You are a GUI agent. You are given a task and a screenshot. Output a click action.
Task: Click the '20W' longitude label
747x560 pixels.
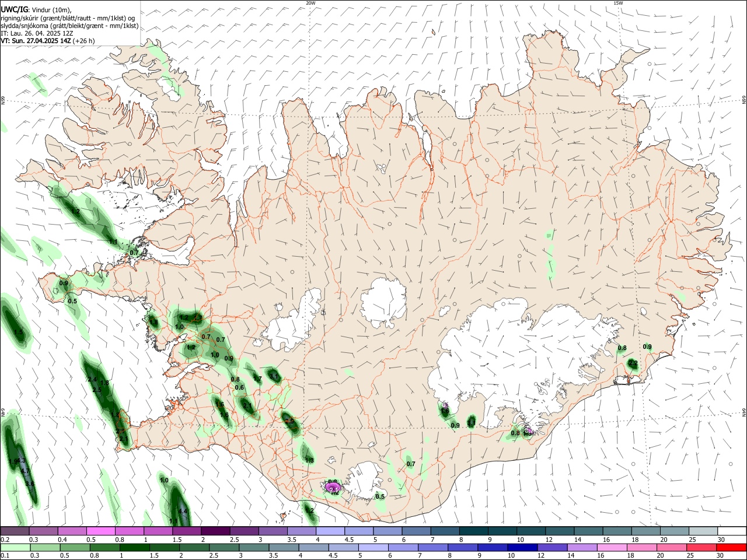[310, 3]
